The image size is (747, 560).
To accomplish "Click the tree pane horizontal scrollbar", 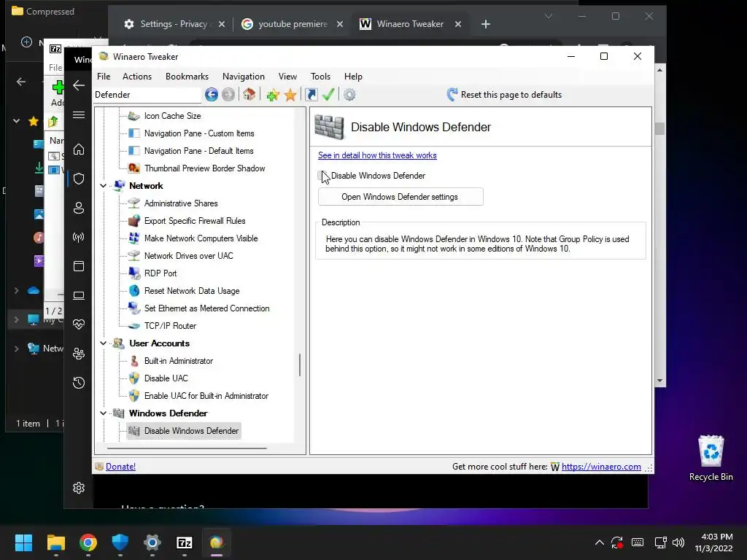I will (187, 448).
